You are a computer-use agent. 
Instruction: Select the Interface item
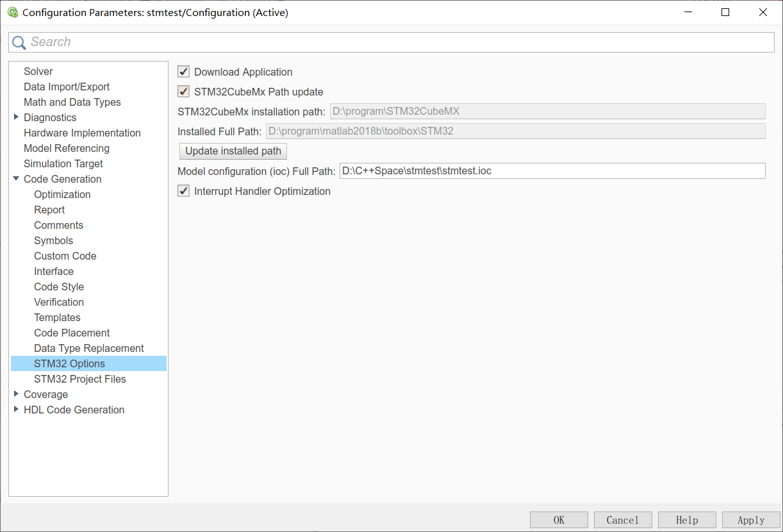click(54, 271)
